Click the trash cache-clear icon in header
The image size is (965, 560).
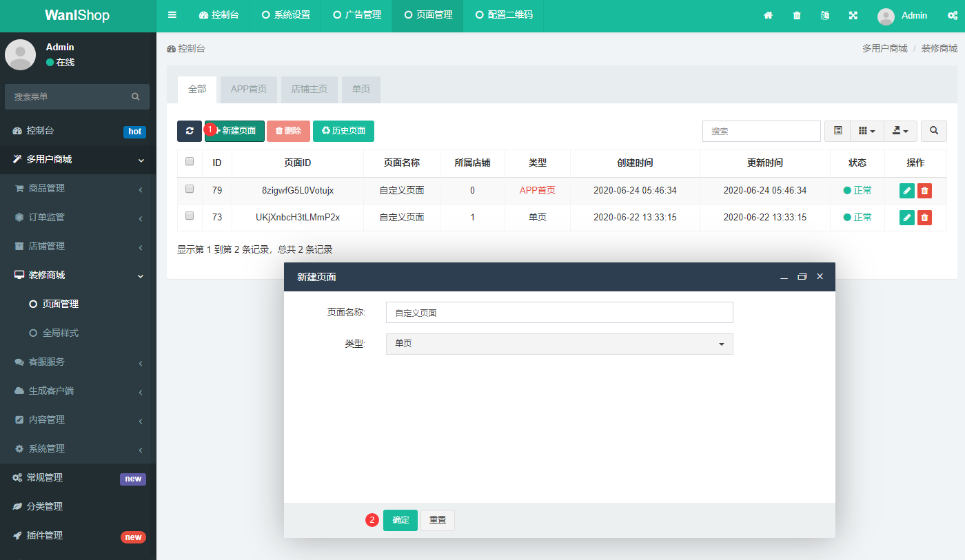[x=797, y=15]
